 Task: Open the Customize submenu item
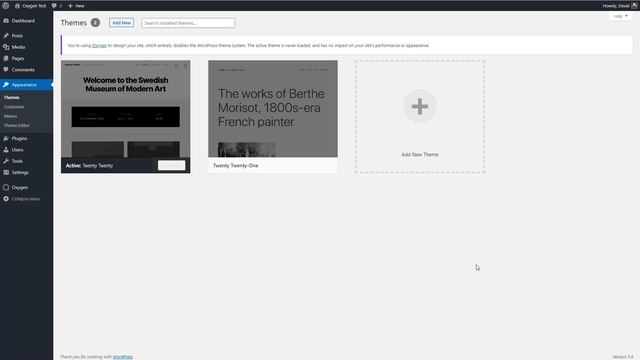tap(14, 107)
